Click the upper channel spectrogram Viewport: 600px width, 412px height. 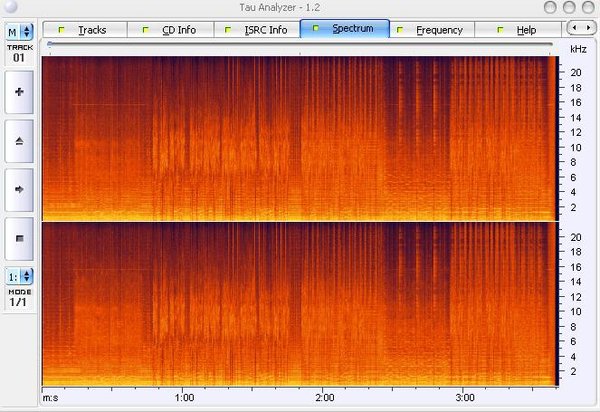click(300, 138)
